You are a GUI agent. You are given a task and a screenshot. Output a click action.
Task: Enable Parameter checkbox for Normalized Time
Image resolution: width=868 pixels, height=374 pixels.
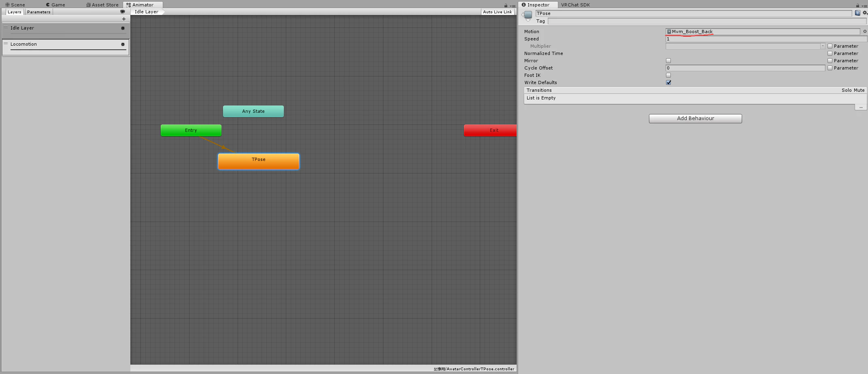point(830,53)
